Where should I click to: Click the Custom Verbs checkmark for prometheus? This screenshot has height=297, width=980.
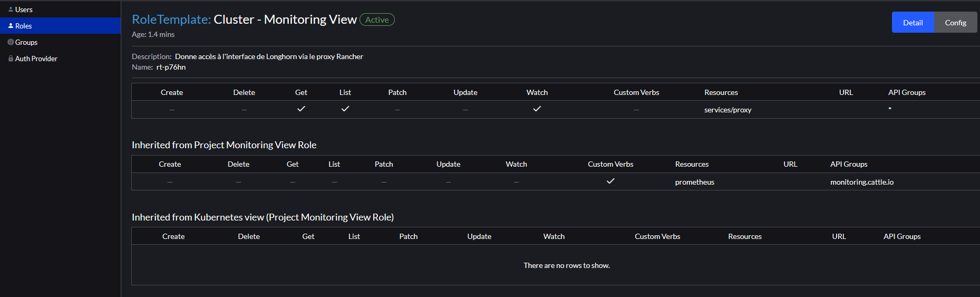pyautogui.click(x=610, y=181)
